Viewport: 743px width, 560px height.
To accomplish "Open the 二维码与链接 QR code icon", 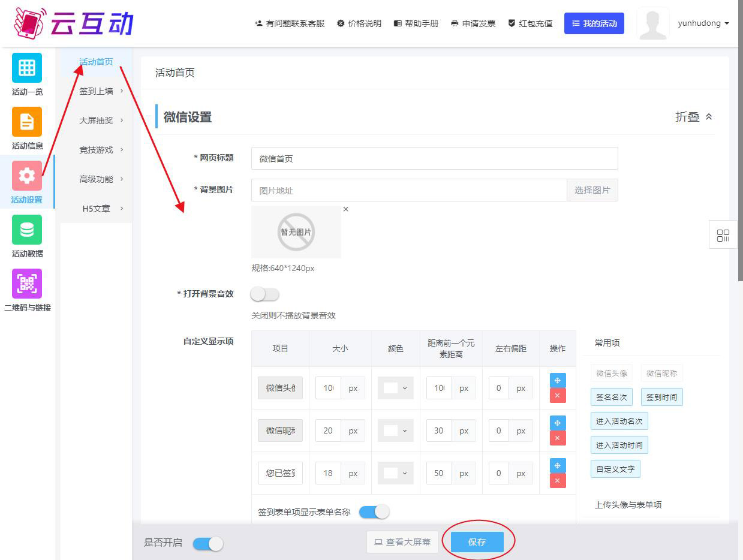I will [27, 284].
